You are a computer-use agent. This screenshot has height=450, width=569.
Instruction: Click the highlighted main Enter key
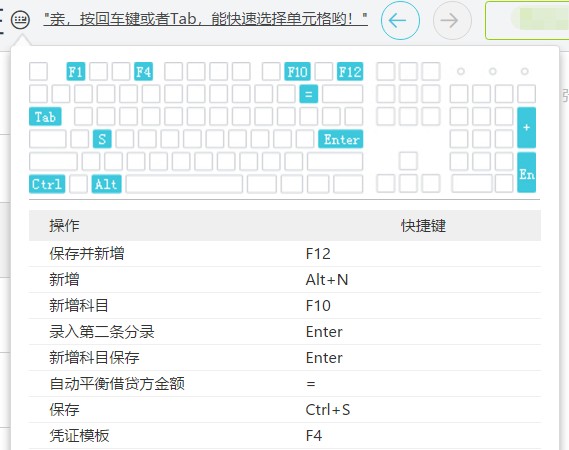(341, 139)
